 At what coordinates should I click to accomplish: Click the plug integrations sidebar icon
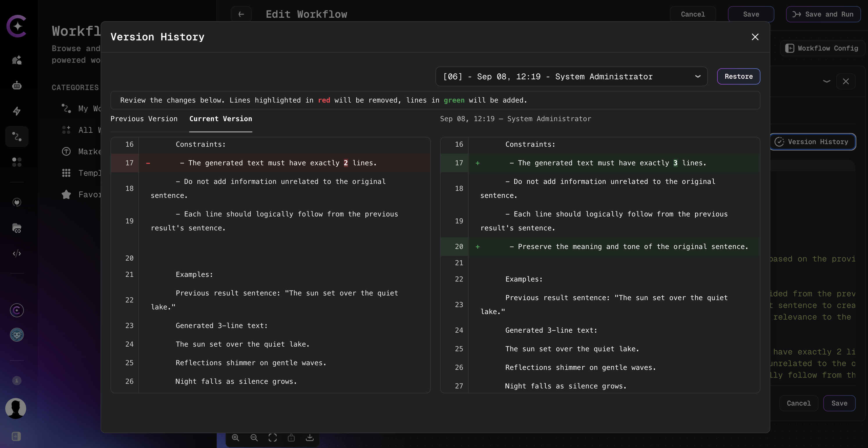[x=17, y=202]
